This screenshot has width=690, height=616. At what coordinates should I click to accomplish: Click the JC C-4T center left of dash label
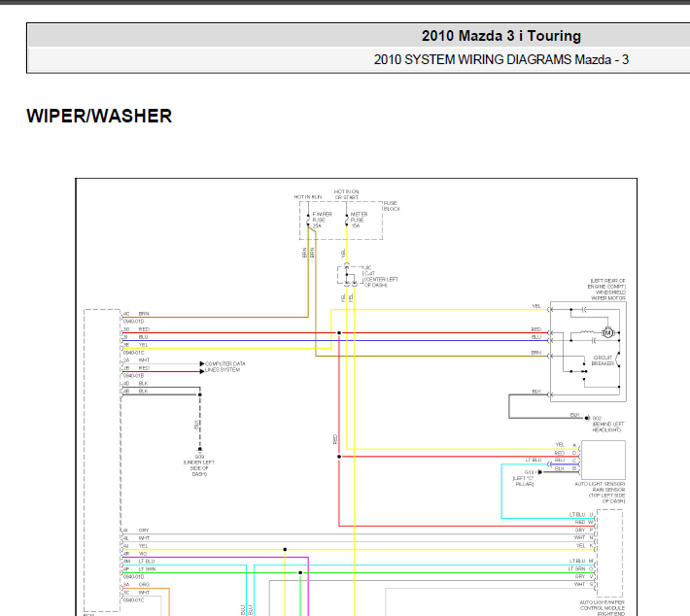pos(381,276)
